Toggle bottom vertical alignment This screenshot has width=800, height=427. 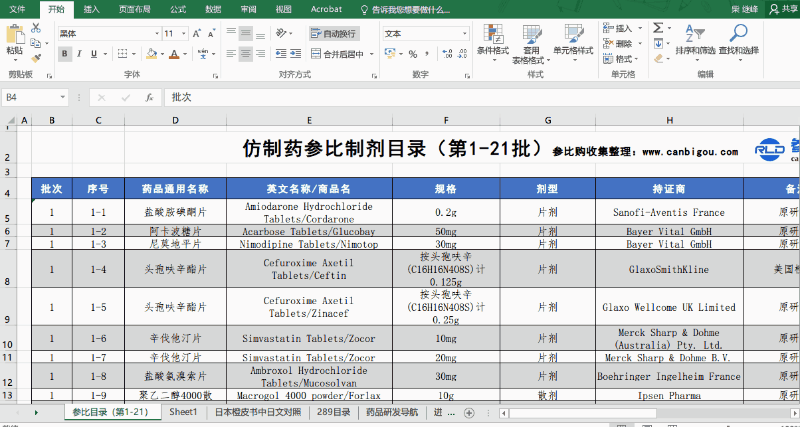[261, 34]
